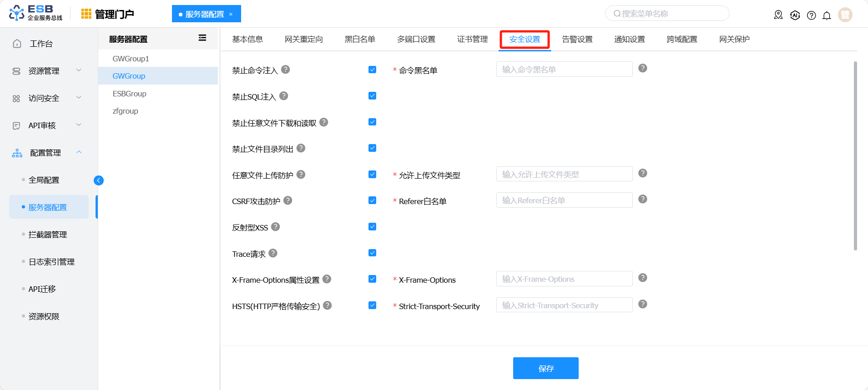
Task: Expand the 资源管理 sidebar menu
Action: point(45,71)
